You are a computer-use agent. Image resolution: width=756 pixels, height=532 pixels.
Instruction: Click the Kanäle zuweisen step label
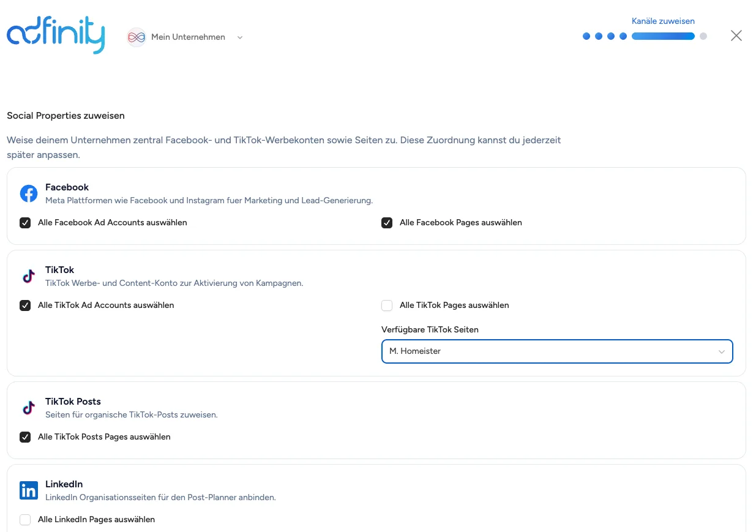(x=663, y=21)
